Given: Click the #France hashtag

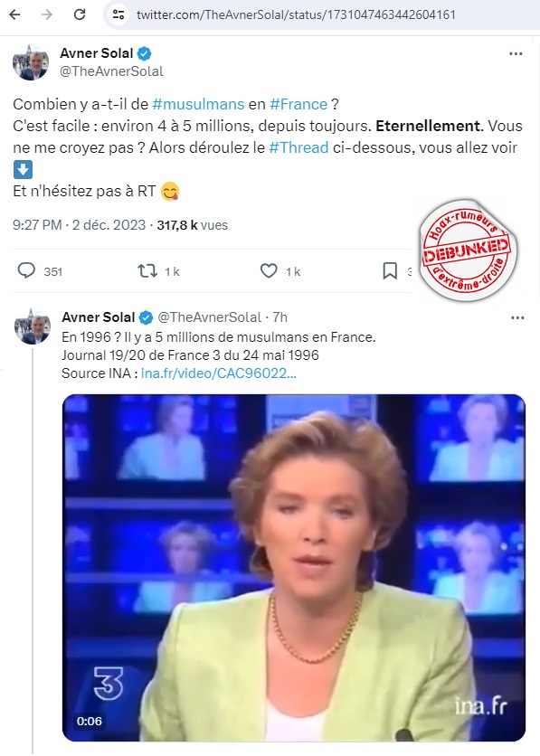Looking at the screenshot, I should [x=298, y=104].
